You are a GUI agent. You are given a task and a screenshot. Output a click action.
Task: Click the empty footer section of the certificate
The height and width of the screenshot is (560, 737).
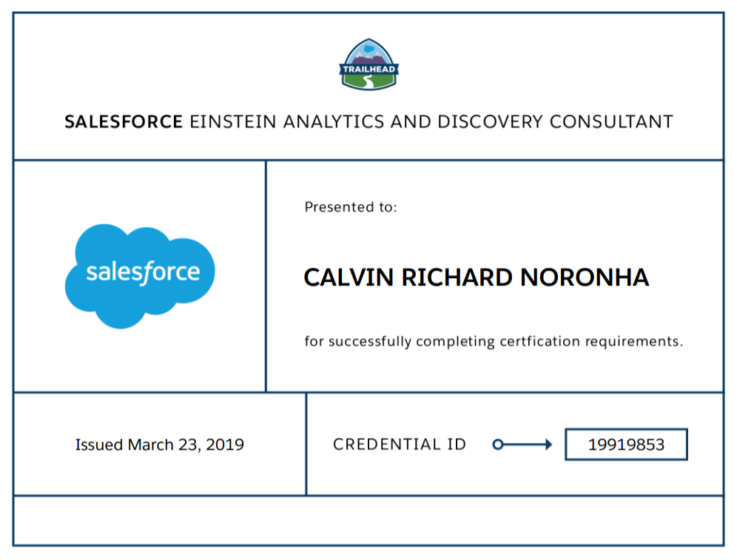(x=368, y=521)
